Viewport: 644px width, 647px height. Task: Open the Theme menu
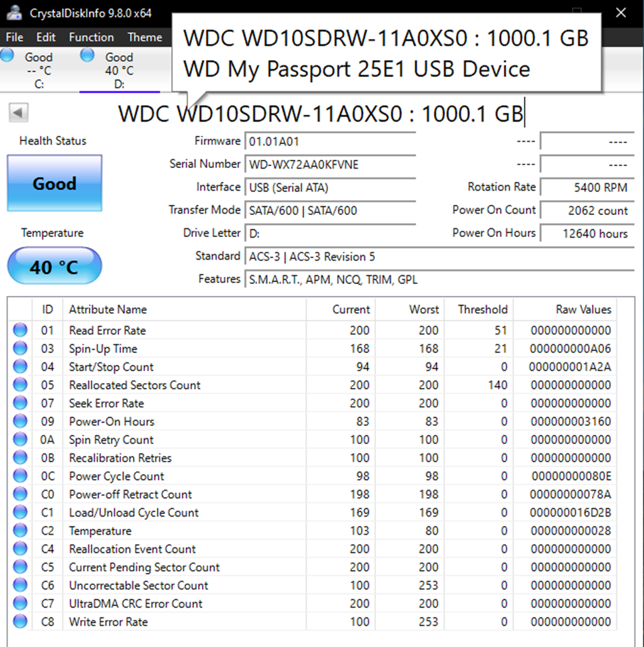145,37
